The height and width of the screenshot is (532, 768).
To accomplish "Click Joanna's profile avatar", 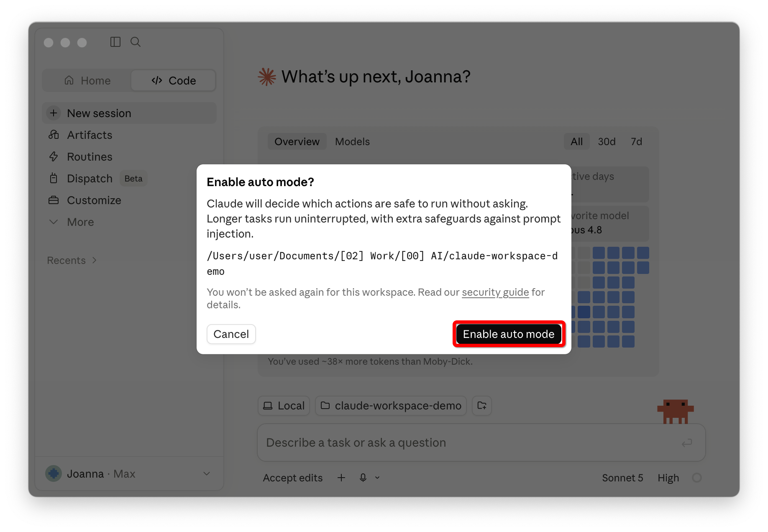I will (54, 473).
